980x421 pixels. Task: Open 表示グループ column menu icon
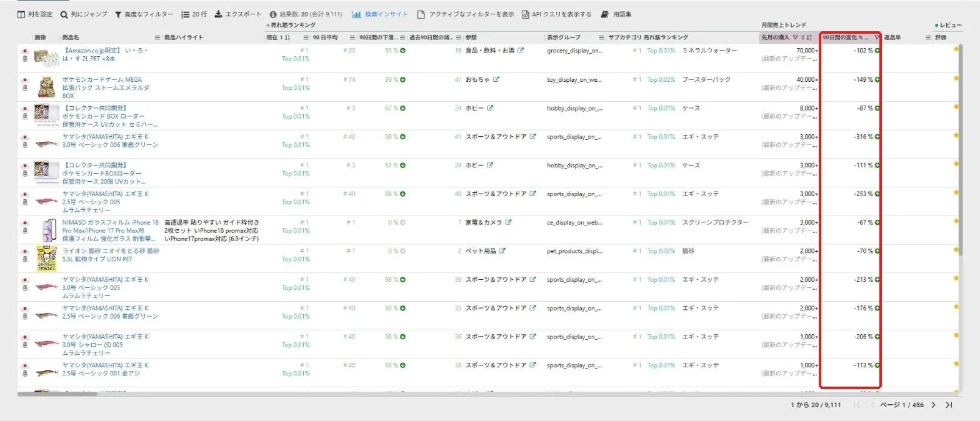tap(601, 37)
